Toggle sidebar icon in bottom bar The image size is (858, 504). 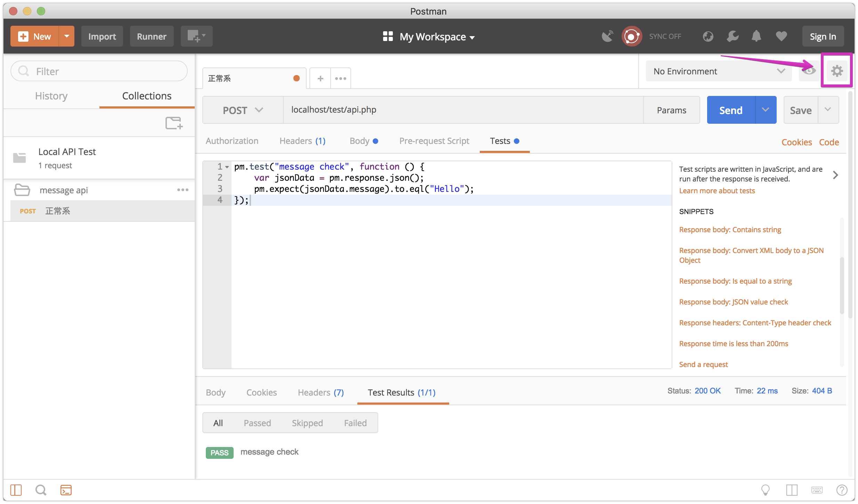point(16,490)
